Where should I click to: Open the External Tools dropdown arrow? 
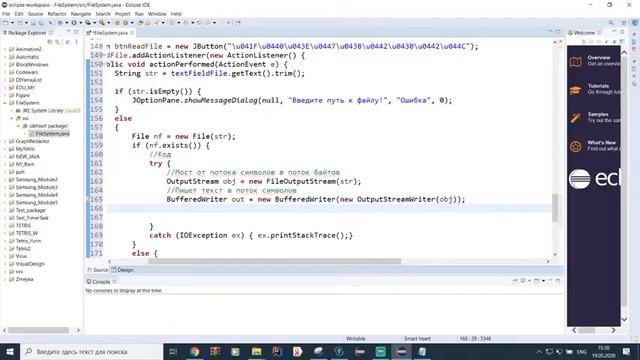109,23
